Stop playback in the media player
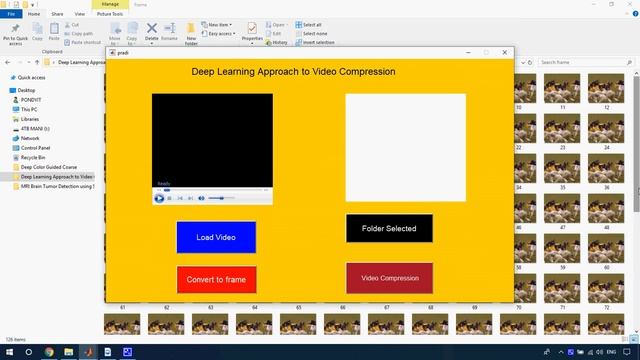Image resolution: width=640 pixels, height=360 pixels. [169, 198]
